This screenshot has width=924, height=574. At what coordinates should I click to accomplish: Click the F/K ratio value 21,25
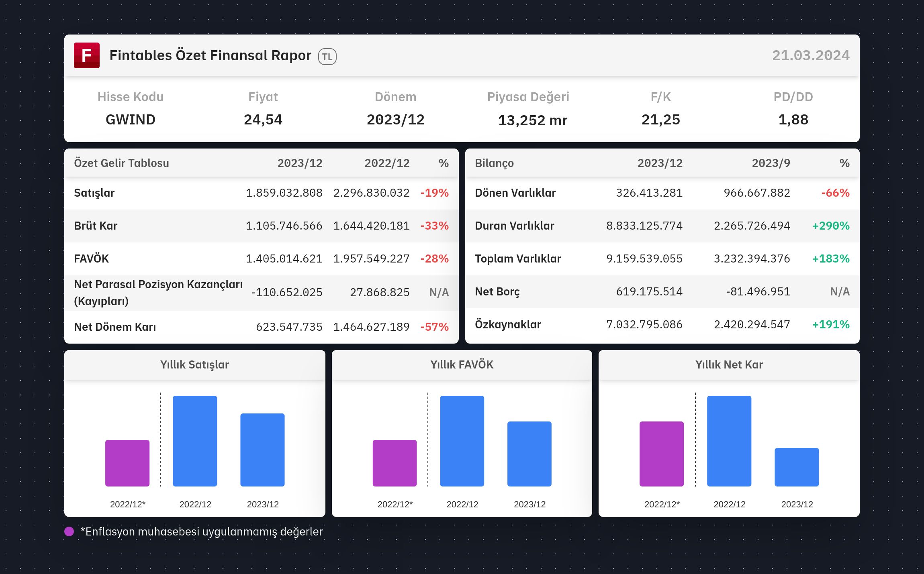(x=660, y=120)
